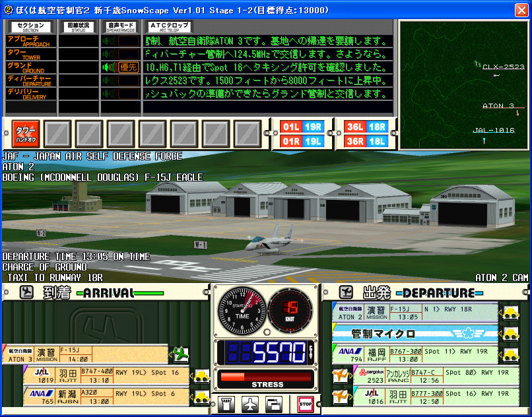Select the JAL 1019 Haneda arrival strip

(106, 376)
